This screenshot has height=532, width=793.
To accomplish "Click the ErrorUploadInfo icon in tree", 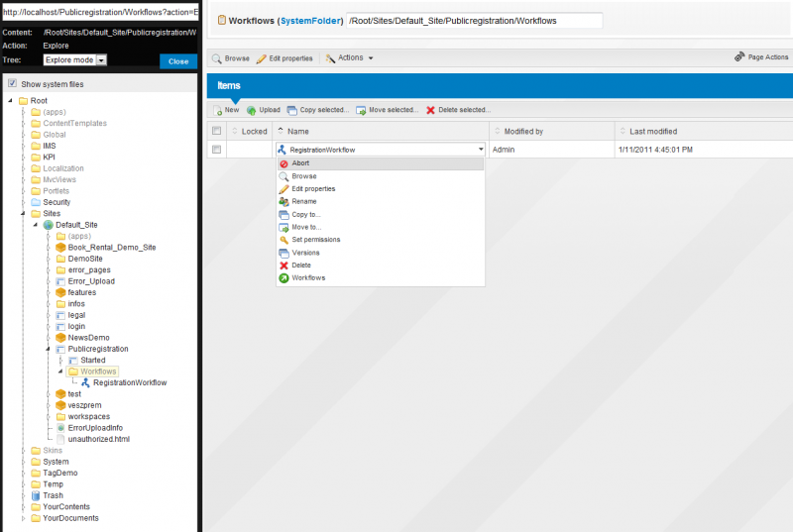I will coord(60,428).
